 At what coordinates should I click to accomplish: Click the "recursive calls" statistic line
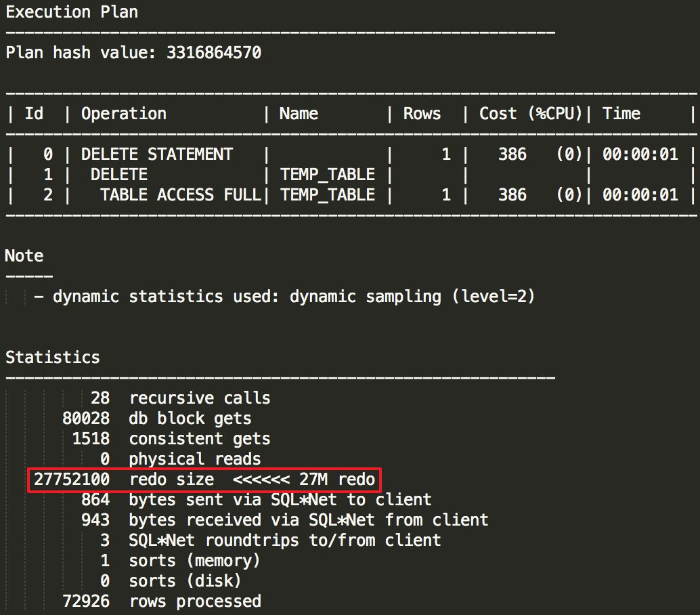click(x=200, y=398)
